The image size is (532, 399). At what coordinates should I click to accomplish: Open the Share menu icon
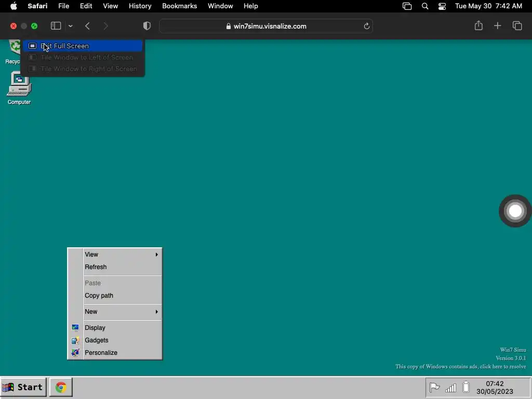click(x=478, y=25)
